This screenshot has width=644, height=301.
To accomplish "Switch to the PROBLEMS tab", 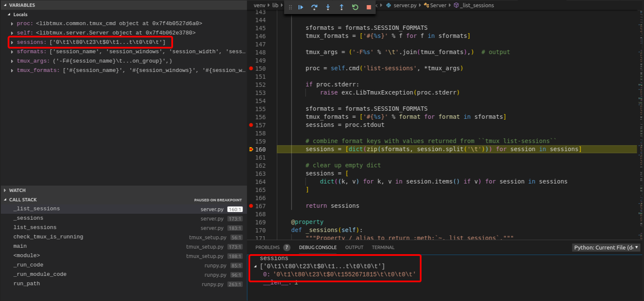I will (x=267, y=247).
